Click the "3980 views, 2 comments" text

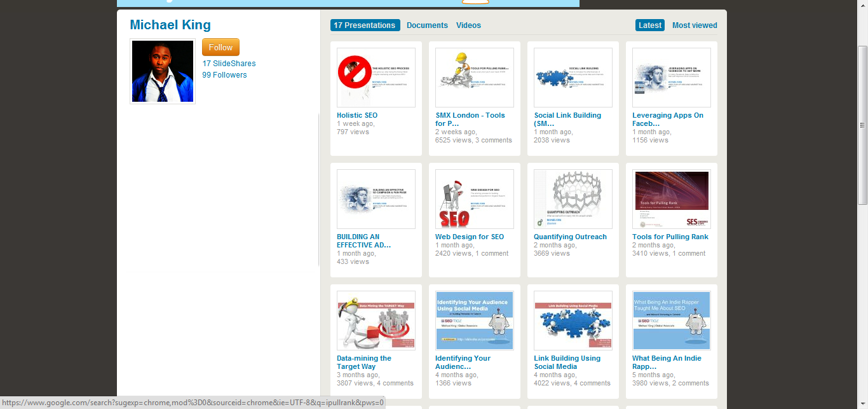(670, 384)
